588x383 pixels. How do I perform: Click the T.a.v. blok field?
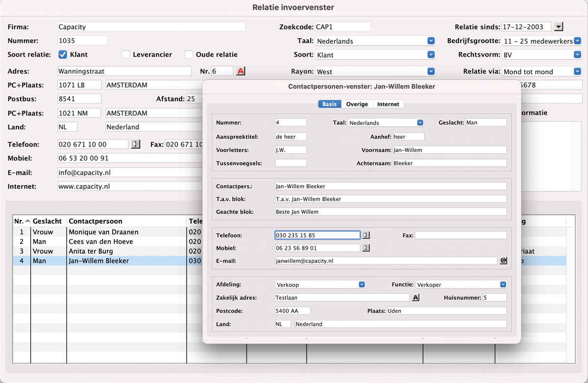pyautogui.click(x=391, y=199)
